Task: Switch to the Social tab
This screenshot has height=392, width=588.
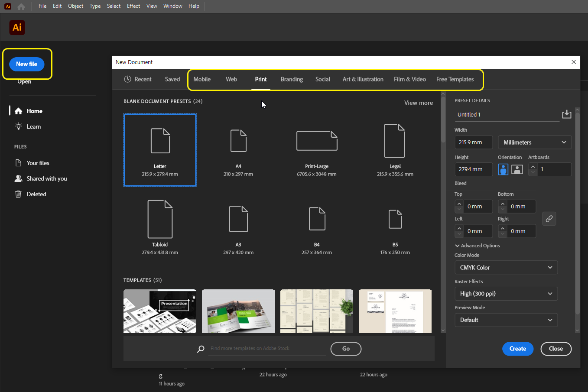Action: click(323, 79)
